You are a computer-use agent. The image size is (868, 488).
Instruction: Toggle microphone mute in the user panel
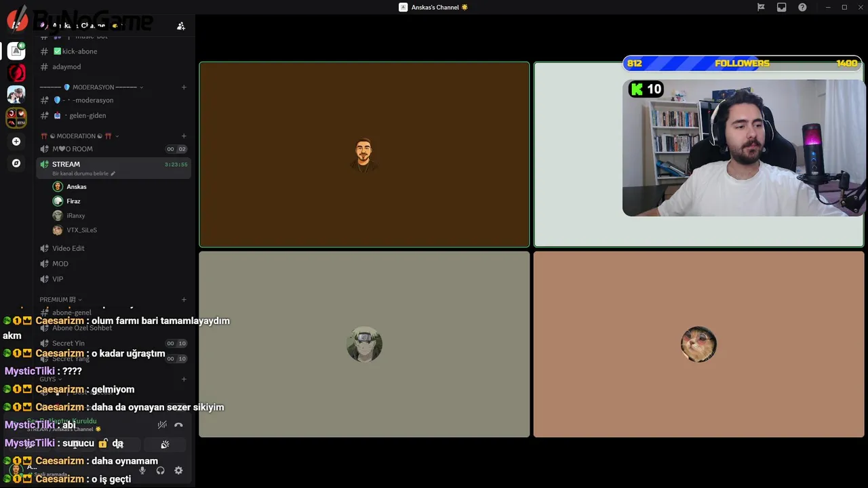tap(142, 470)
